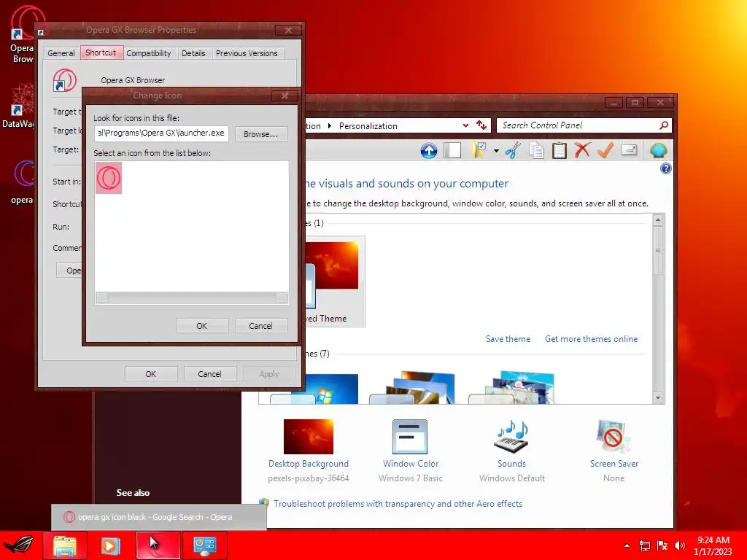Click the themes list scroll up arrow
The image size is (747, 560).
point(658,220)
